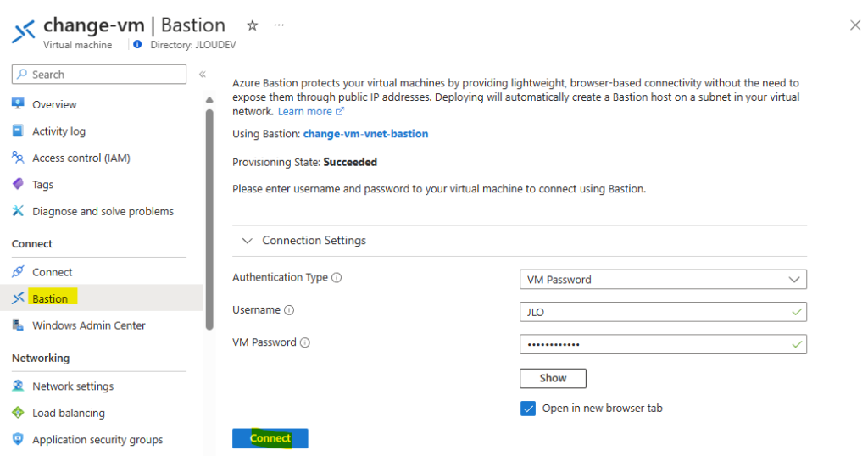Click the Application security groups shield icon
The image size is (868, 456).
coord(18,439)
